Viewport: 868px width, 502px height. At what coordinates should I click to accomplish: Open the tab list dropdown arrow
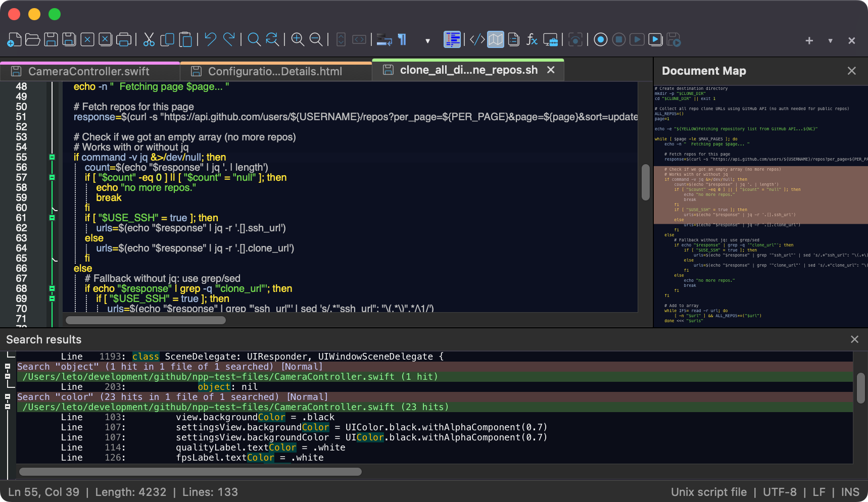(830, 40)
